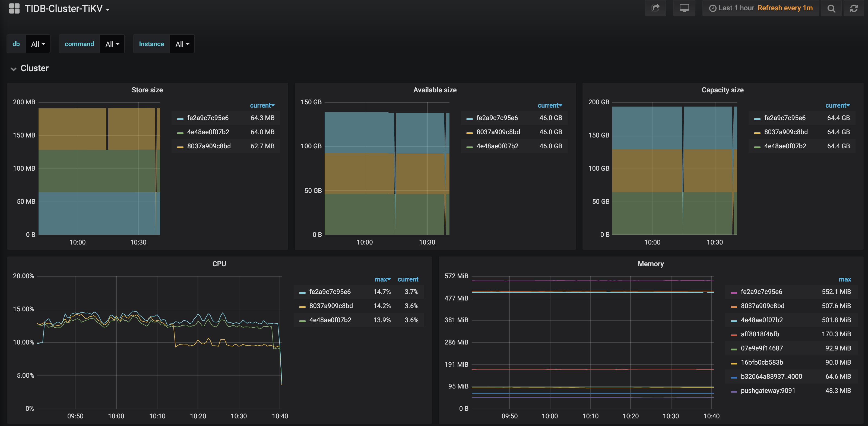Toggle 8037a909c8bd series in Store size
This screenshot has width=868, height=426.
pos(209,146)
